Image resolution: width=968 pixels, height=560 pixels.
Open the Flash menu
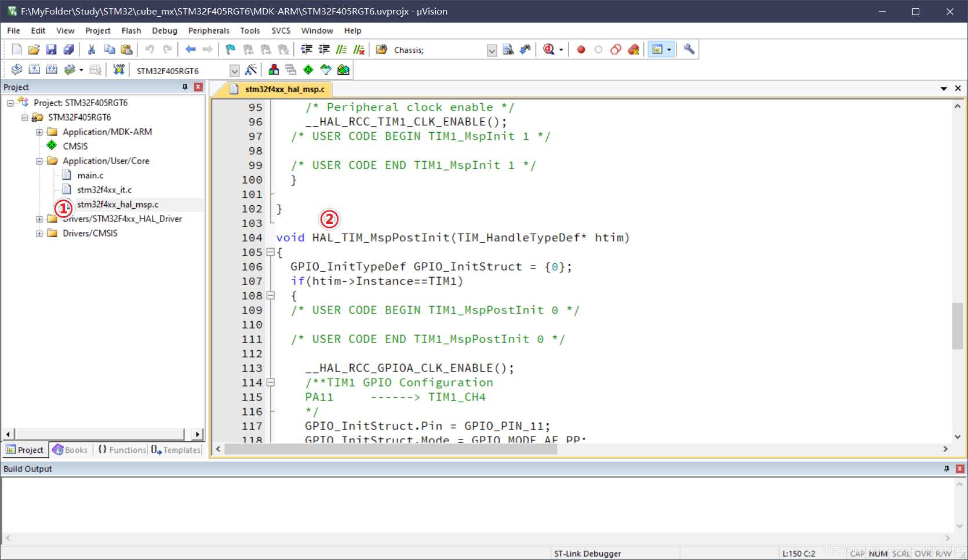point(131,31)
